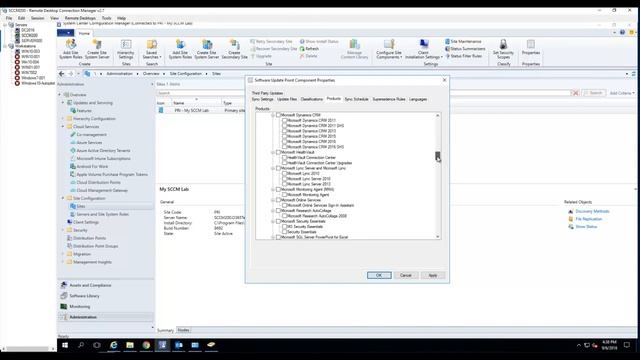The width and height of the screenshot is (640, 360).
Task: Switch to Classifications tab
Action: (312, 99)
